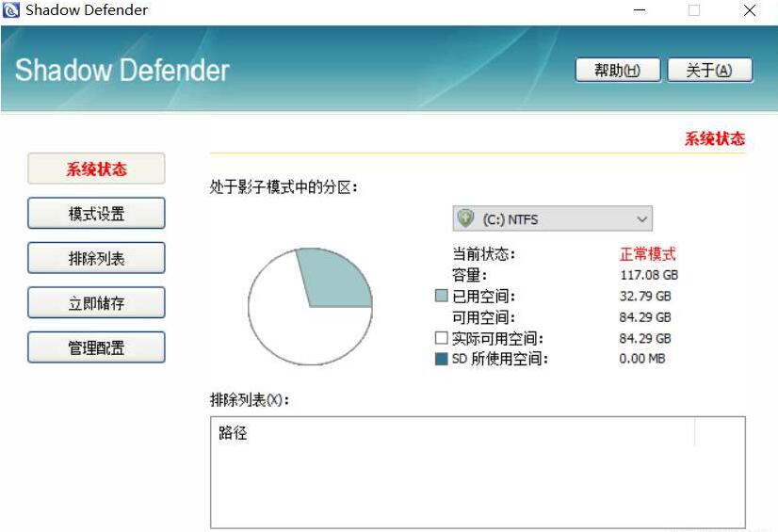Image resolution: width=778 pixels, height=532 pixels.
Task: Switch to the 系统状态 section
Action: click(x=96, y=169)
